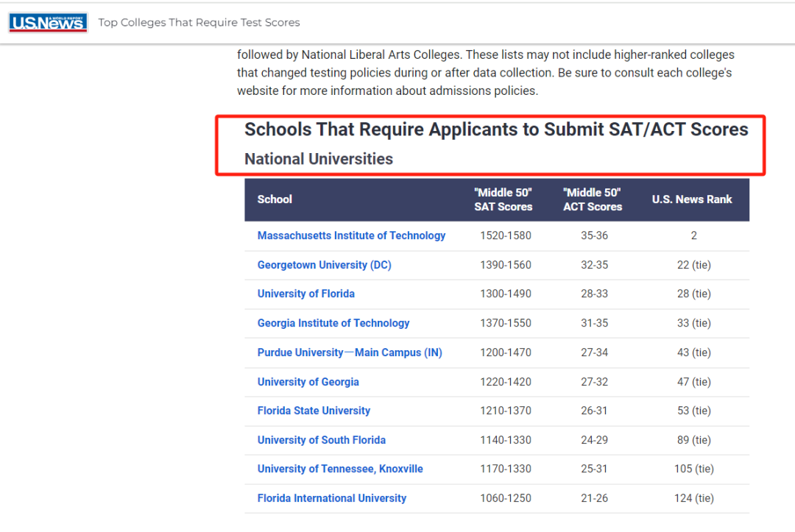The image size is (795, 532).
Task: Click the rank 28 (tie)
Action: [x=693, y=294]
